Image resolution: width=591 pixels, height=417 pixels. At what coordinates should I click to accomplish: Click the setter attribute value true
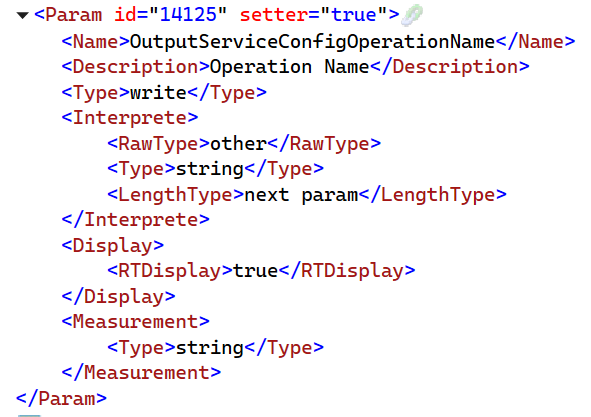[354, 15]
